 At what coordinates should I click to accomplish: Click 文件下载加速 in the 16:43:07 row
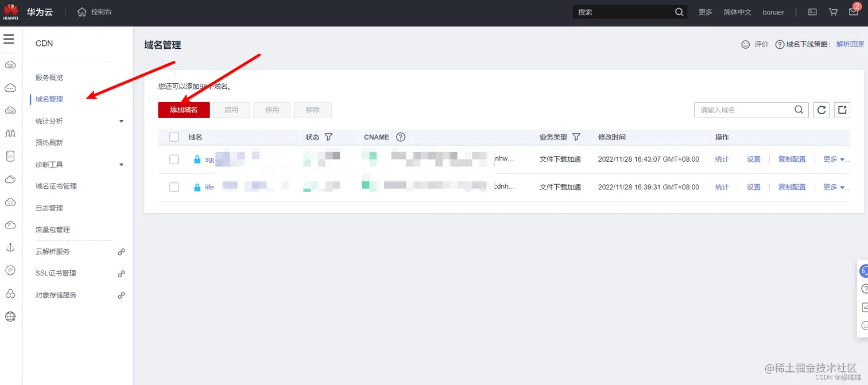[x=560, y=160]
